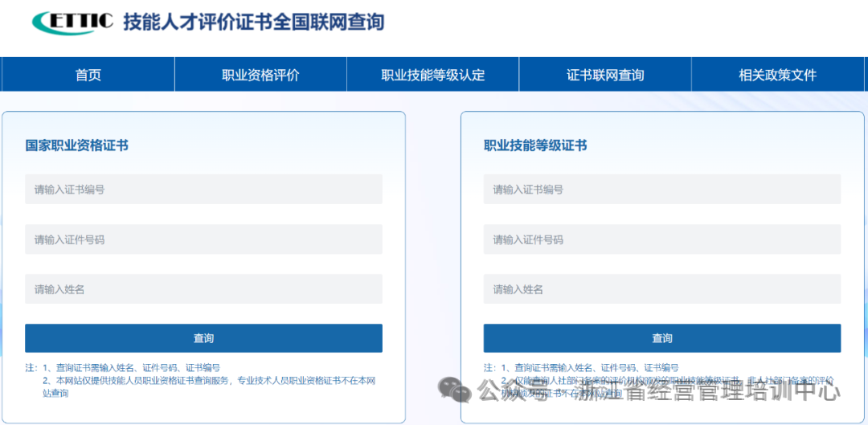This screenshot has height=425, width=868.
Task: Click the site title 技能人才评价证书全国联网查询
Action: pos(253,22)
